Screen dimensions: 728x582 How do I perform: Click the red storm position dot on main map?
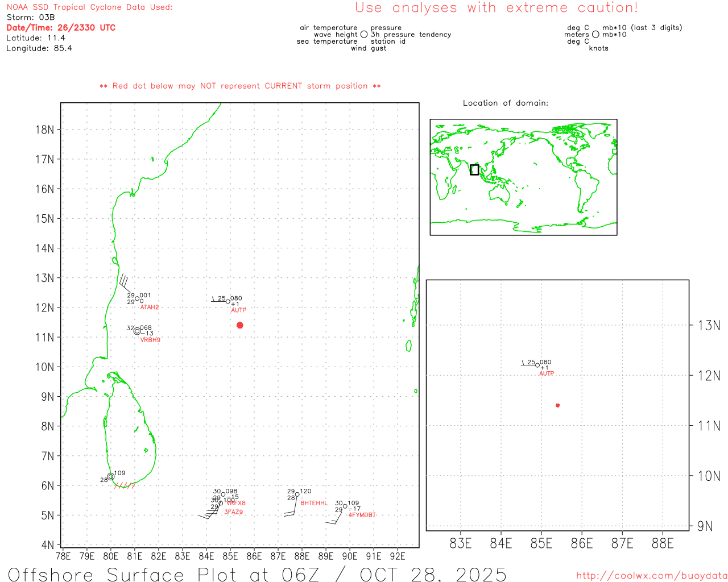[240, 325]
